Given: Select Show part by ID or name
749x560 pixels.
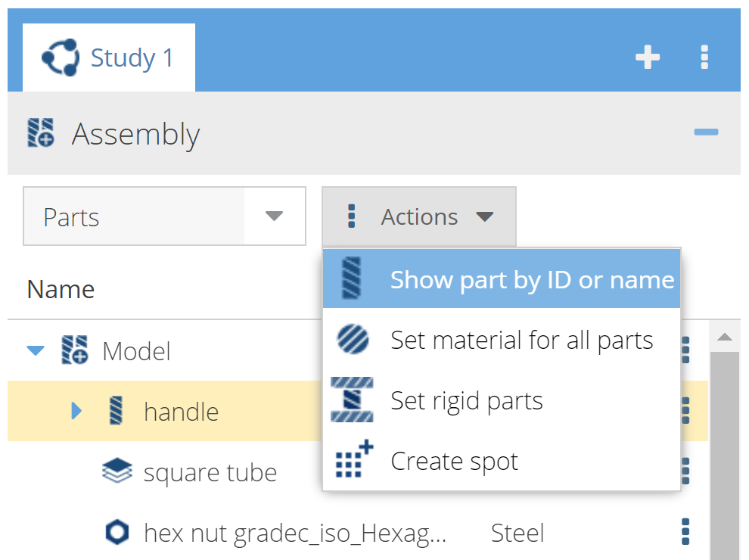Looking at the screenshot, I should [502, 279].
